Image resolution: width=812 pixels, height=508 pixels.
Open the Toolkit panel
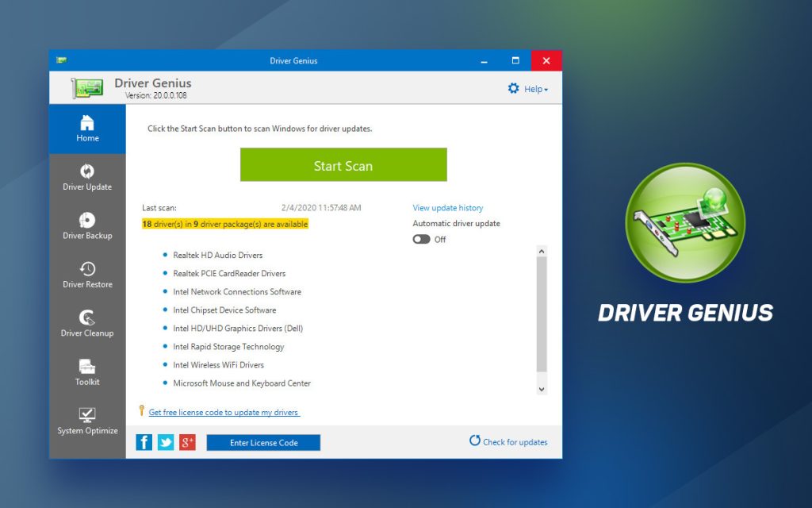pos(86,373)
